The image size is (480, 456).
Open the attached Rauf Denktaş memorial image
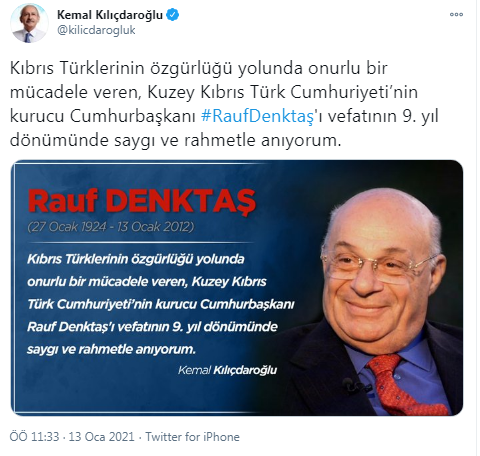[237, 288]
